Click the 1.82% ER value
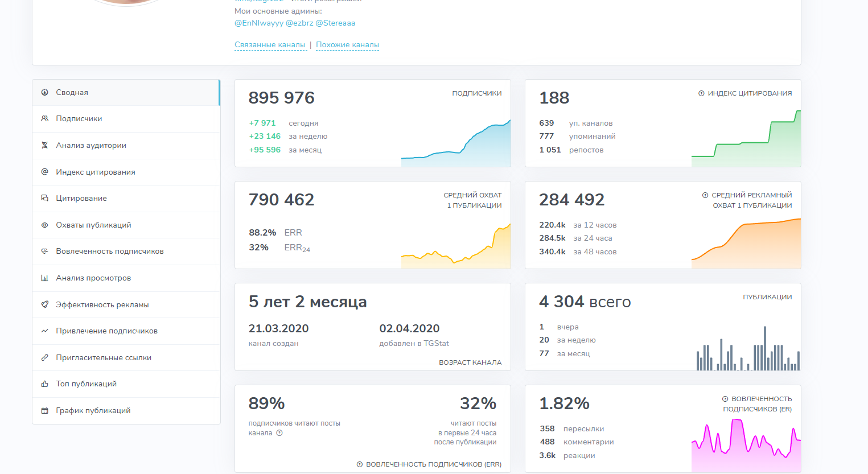Viewport: 868px width, 474px height. [x=565, y=403]
